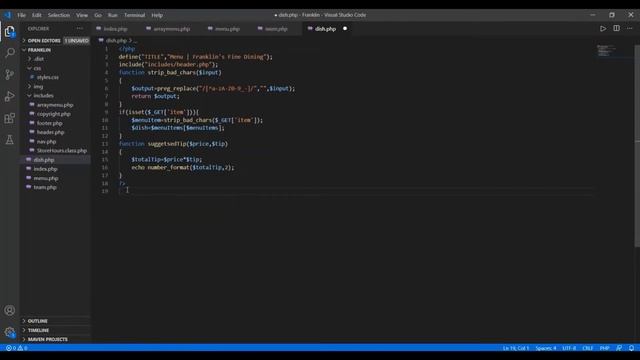Change file encoding via UTF-8
Image resolution: width=640 pixels, height=360 pixels.
click(569, 348)
